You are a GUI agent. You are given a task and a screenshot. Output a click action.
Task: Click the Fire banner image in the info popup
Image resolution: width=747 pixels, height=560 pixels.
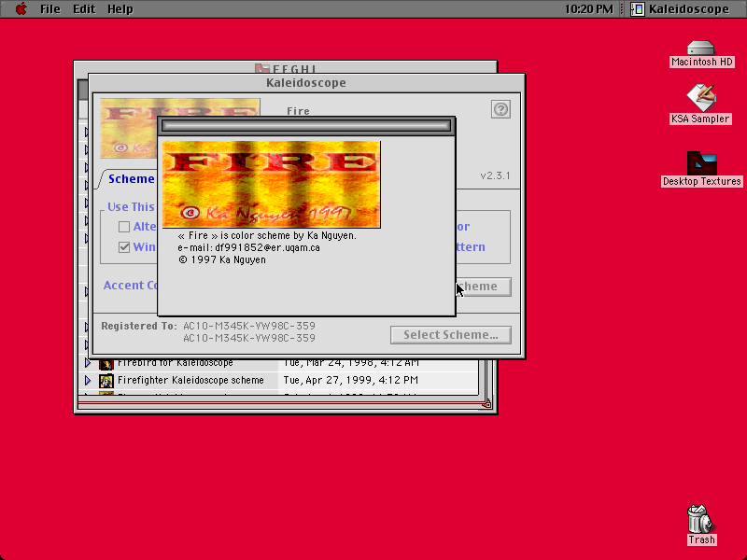coord(272,184)
